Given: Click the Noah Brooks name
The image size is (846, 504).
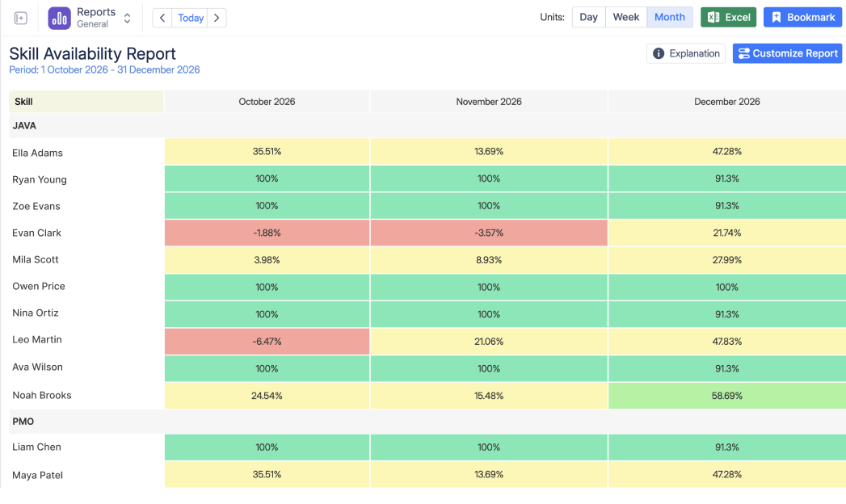Looking at the screenshot, I should 41,395.
